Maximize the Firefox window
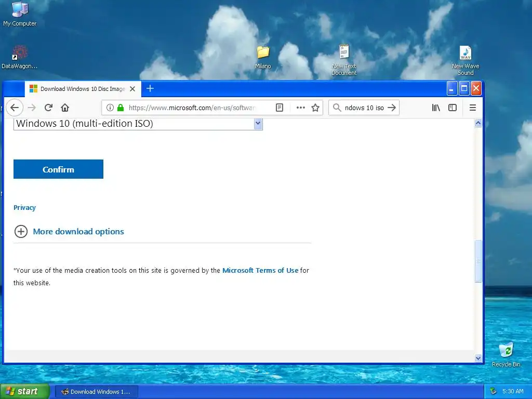Screen dimensions: 532x399 (464, 88)
